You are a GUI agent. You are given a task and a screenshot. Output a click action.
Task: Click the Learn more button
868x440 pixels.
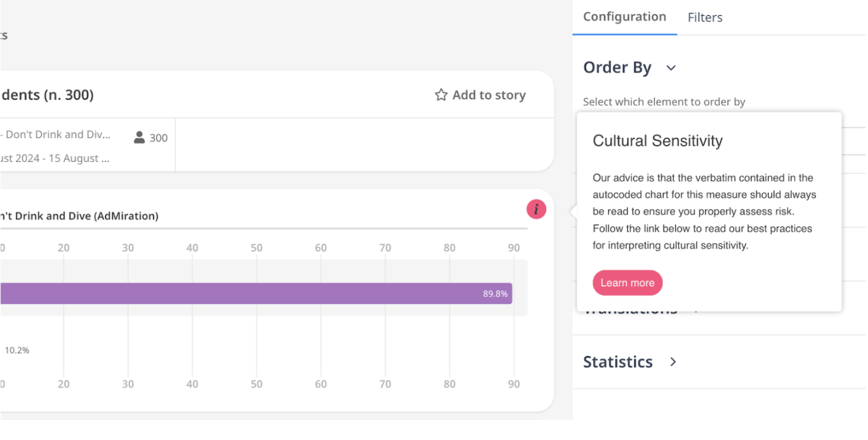(627, 283)
